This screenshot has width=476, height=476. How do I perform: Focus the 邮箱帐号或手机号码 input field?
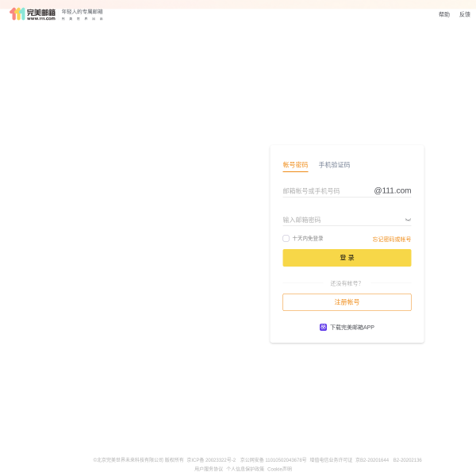pyautogui.click(x=326, y=191)
